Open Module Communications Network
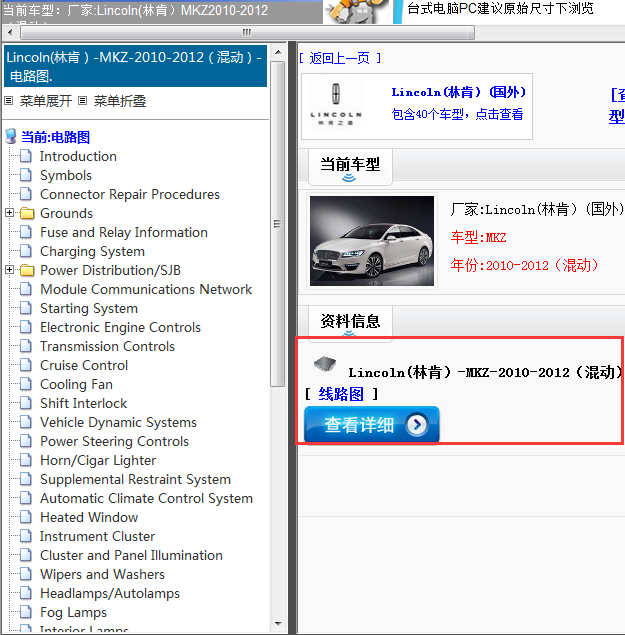The width and height of the screenshot is (625, 635). pyautogui.click(x=146, y=289)
